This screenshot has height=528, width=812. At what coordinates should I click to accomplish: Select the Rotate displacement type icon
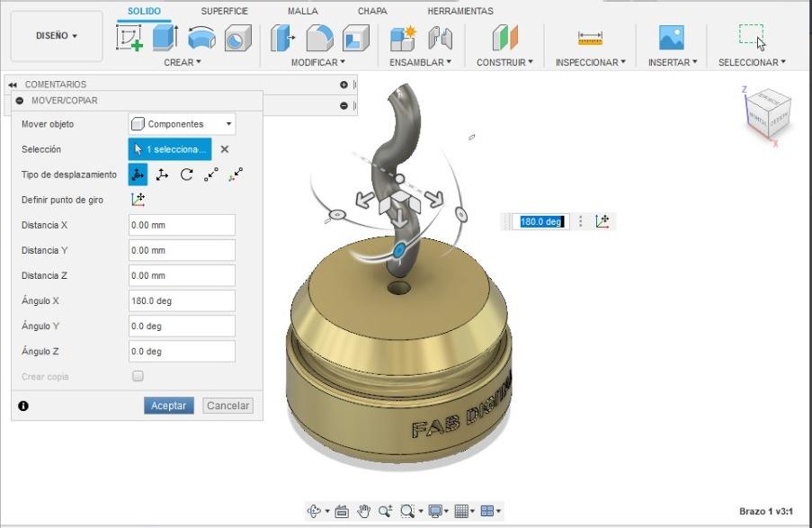pos(186,175)
